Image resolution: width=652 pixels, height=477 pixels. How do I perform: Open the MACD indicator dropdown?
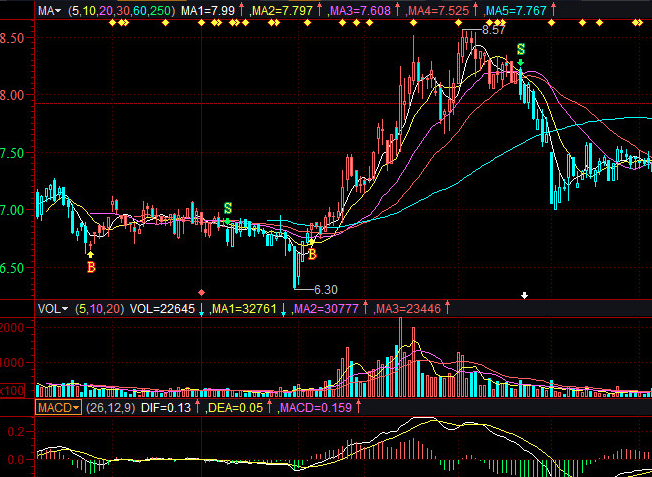(58, 408)
